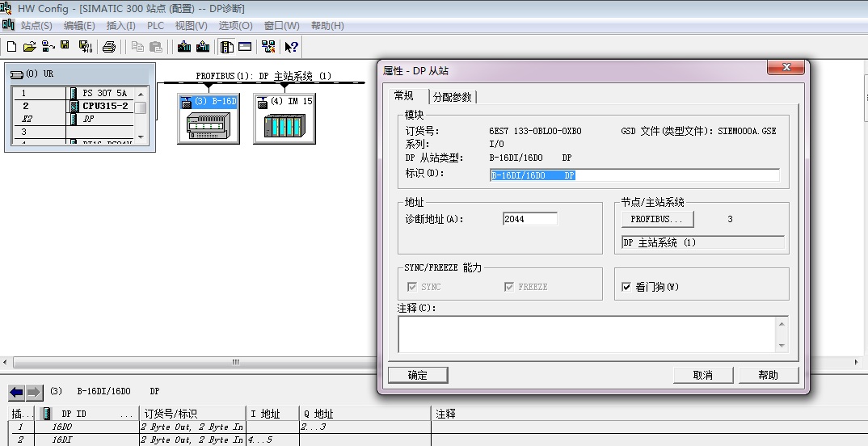This screenshot has height=446, width=868.
Task: Click the Open ONLINE station toolbar icon
Action: 48,47
